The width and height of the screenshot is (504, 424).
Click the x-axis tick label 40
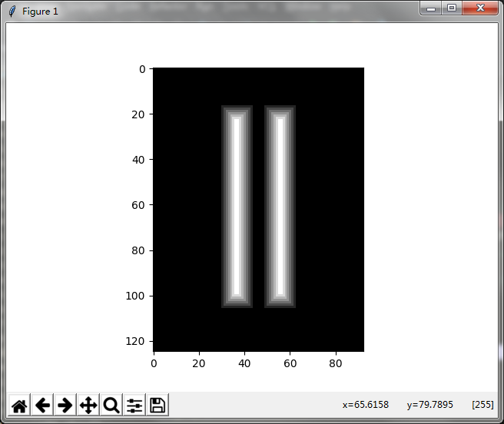click(244, 363)
